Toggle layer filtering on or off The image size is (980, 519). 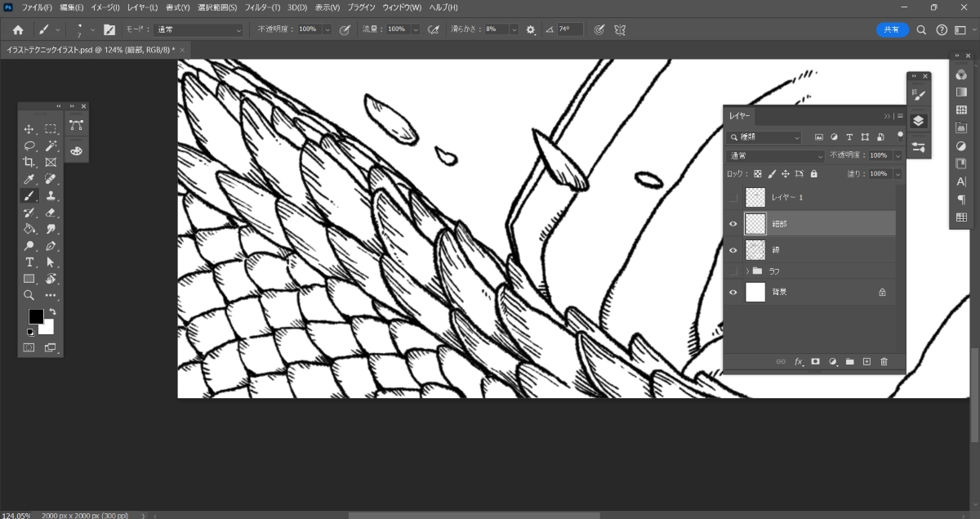tap(901, 136)
